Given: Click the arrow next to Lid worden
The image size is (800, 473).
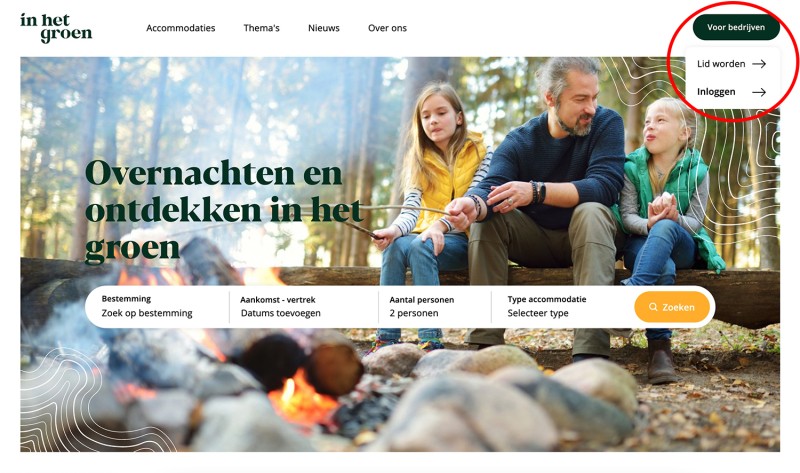Looking at the screenshot, I should coord(759,64).
